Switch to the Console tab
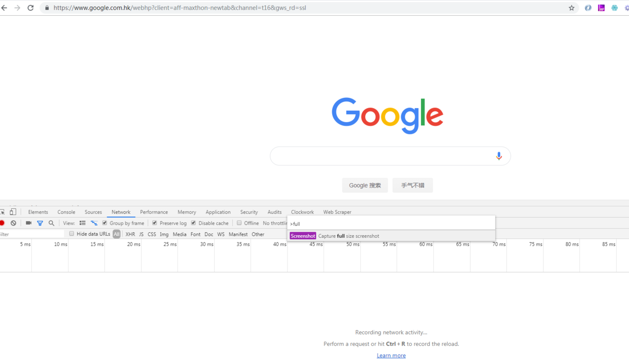This screenshot has width=629, height=364. tap(66, 212)
